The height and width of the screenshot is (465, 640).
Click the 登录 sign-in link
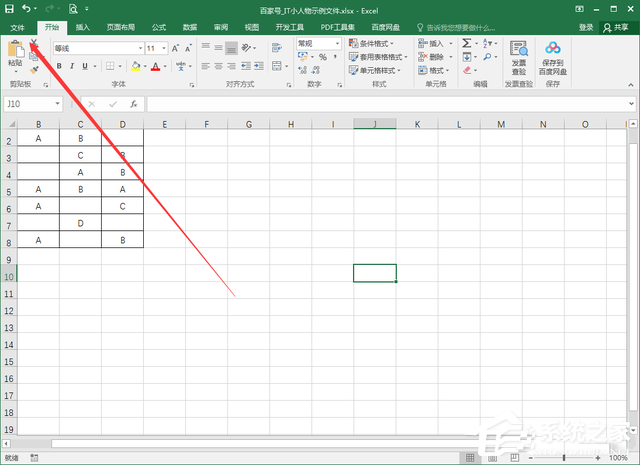(x=586, y=27)
